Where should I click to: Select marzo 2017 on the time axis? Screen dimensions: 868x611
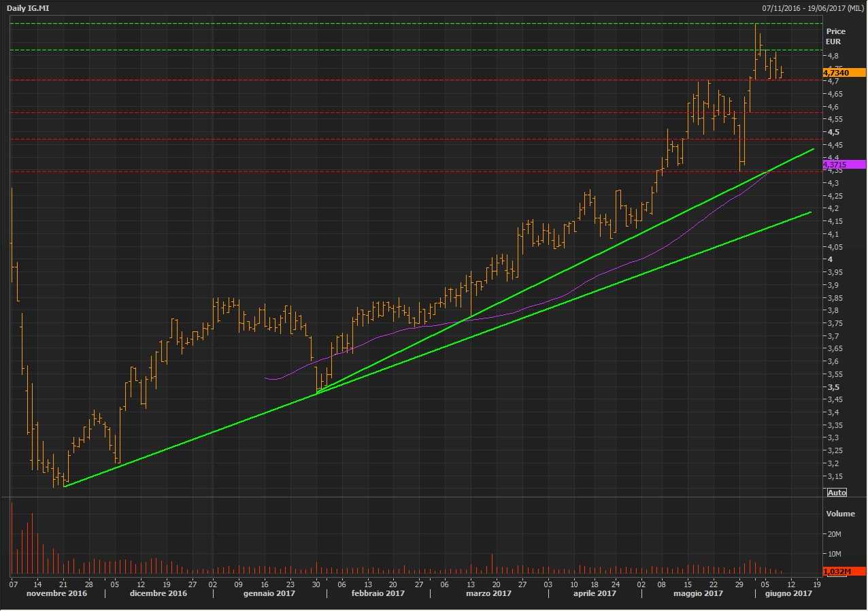(x=488, y=594)
